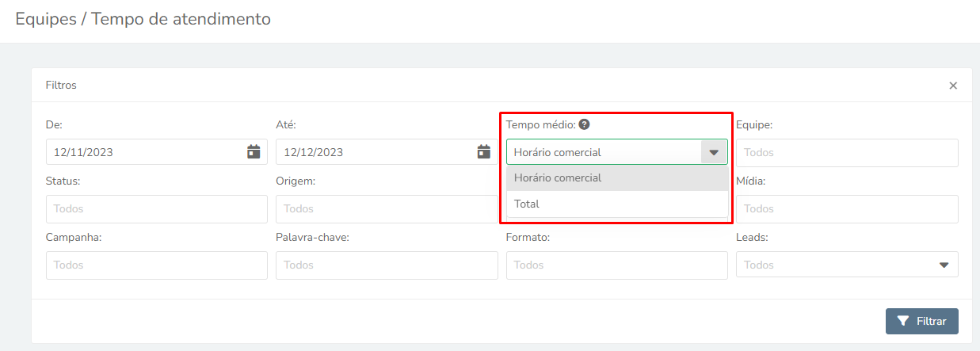Open the calendar icon in Até field
This screenshot has height=351, width=980.
483,151
